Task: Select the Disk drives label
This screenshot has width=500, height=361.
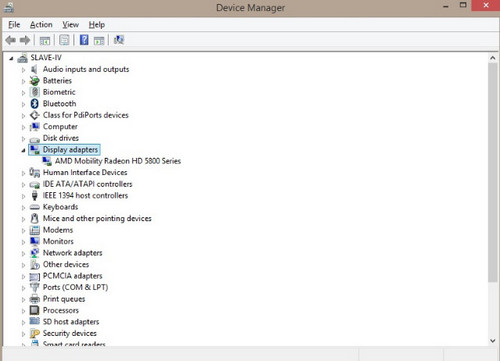Action: tap(61, 138)
